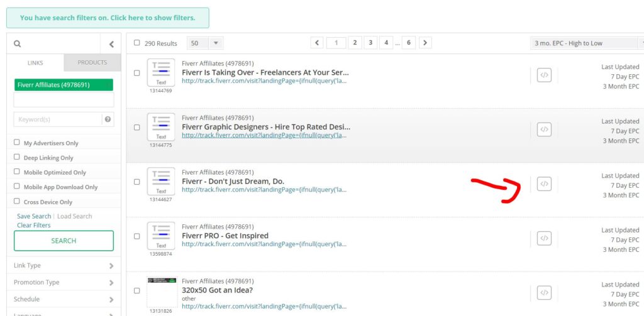Click the Keyword(s) input field
644x316 pixels.
(x=57, y=119)
